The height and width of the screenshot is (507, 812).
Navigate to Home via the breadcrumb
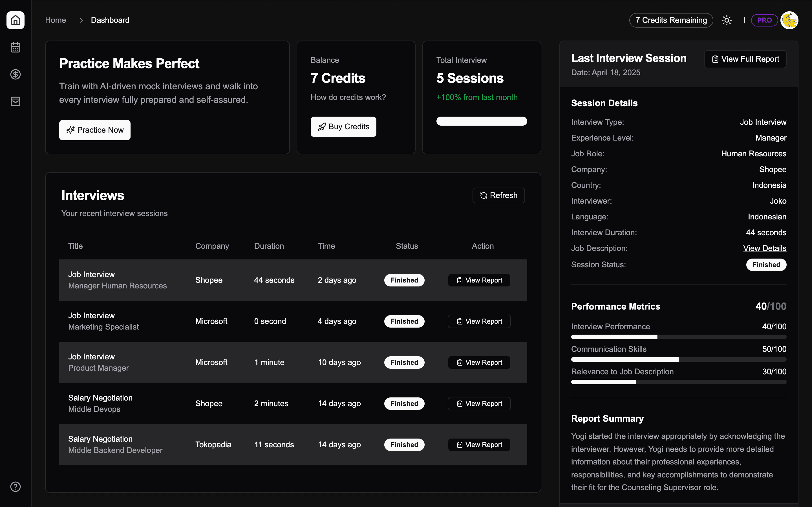[x=56, y=20]
